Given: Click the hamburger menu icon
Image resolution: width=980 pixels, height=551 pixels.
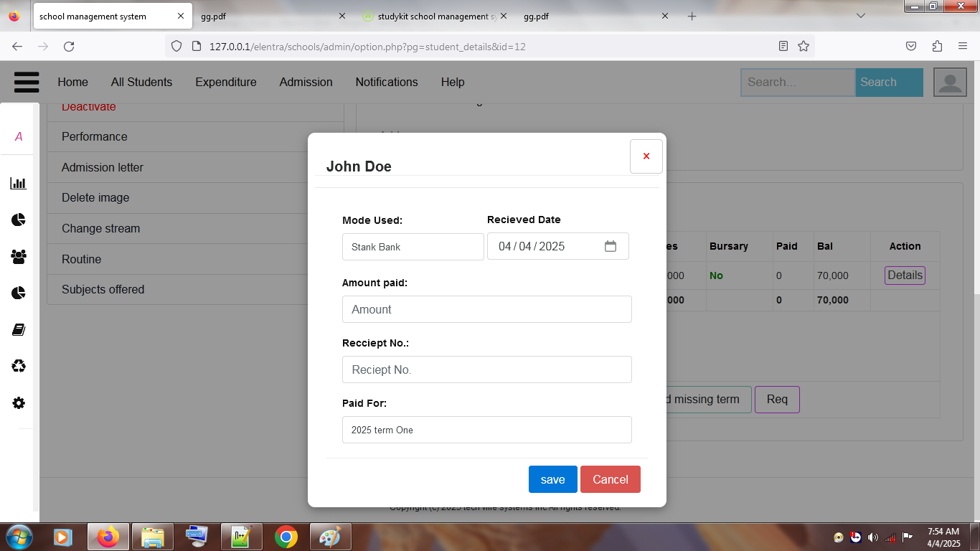Looking at the screenshot, I should click(27, 82).
